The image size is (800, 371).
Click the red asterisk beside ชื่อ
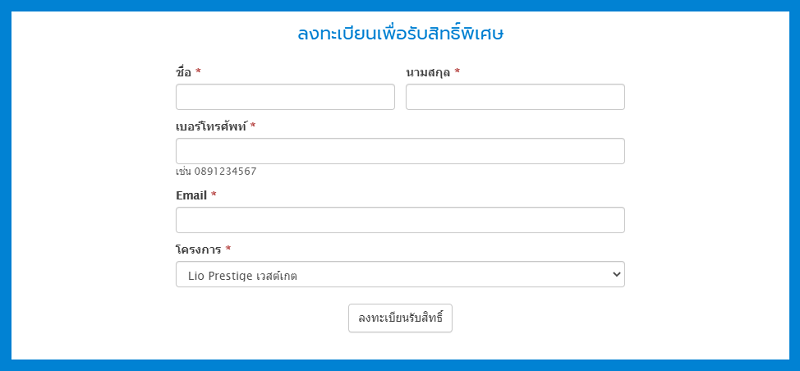pyautogui.click(x=198, y=71)
